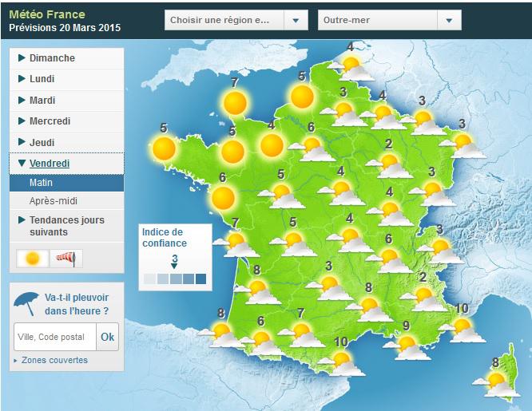Click the cloudy-sun icon marked 10 near Nice

(x=463, y=330)
